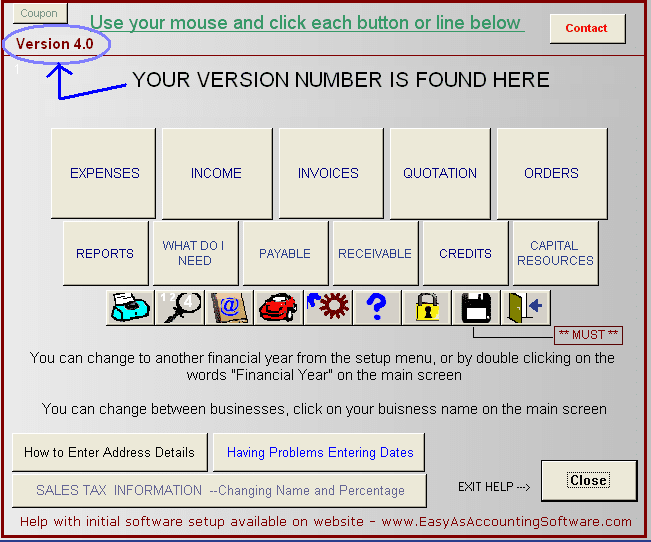Click the floppy disk save icon
Image resolution: width=651 pixels, height=542 pixels.
(476, 307)
